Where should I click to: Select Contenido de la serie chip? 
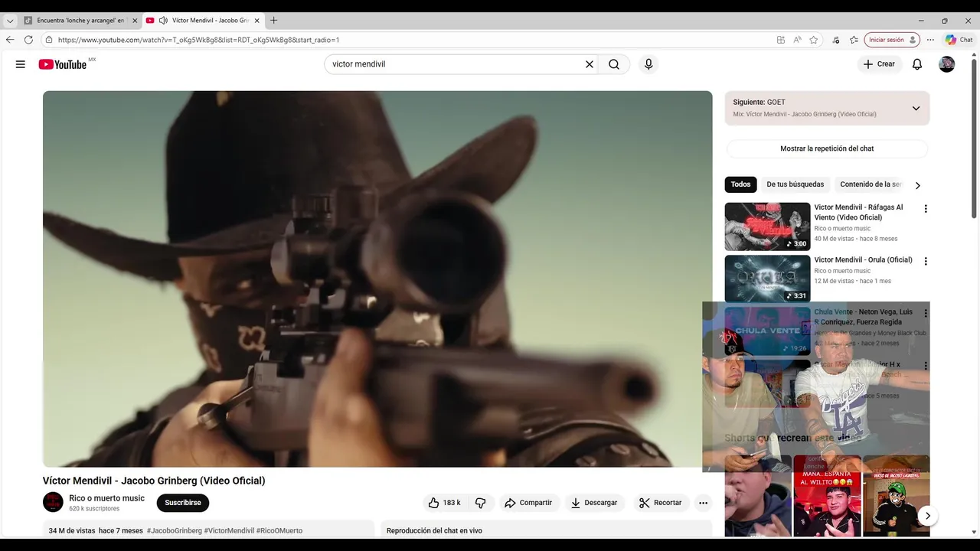(x=871, y=184)
